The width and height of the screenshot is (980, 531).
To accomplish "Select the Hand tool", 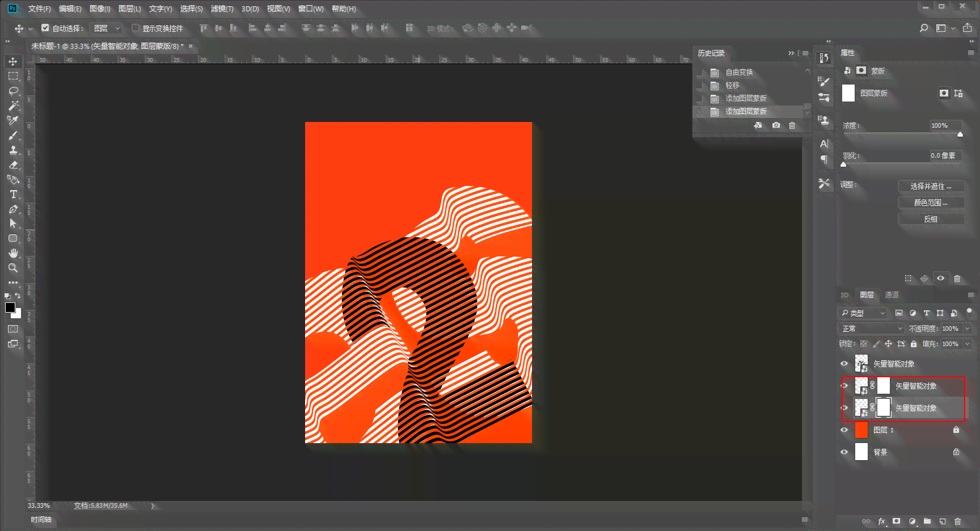I will [13, 253].
